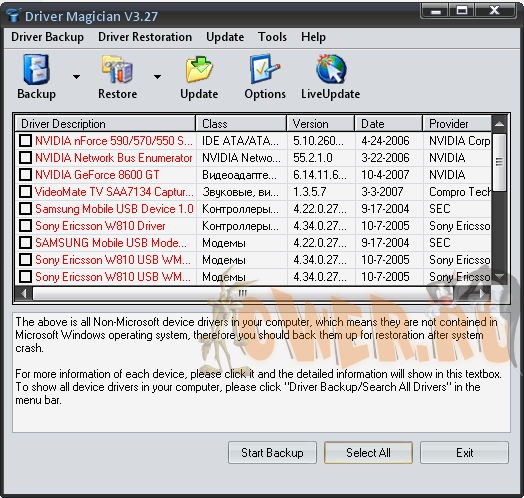Click the Select All button
524x498 pixels.
tap(368, 453)
